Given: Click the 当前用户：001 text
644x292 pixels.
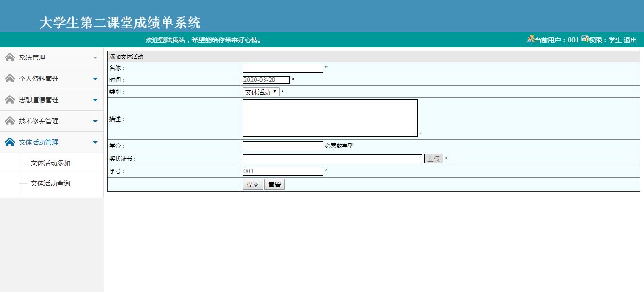Looking at the screenshot, I should click(556, 40).
